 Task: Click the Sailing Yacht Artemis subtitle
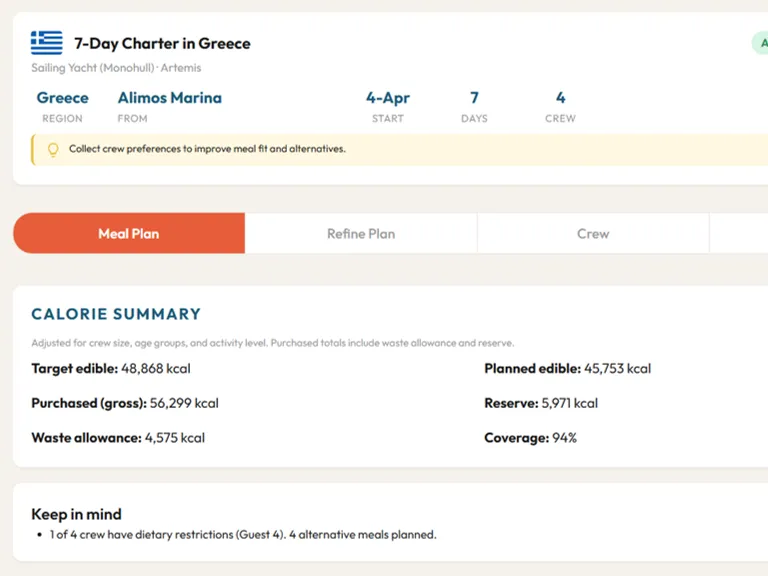[x=116, y=68]
